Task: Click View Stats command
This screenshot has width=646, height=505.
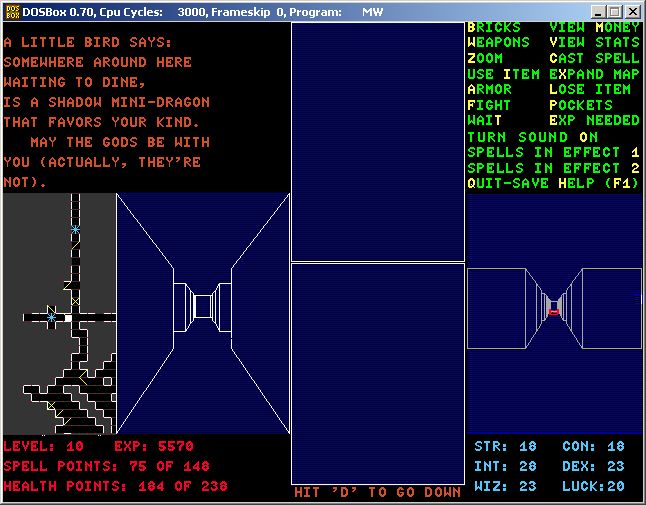Action: pyautogui.click(x=594, y=43)
